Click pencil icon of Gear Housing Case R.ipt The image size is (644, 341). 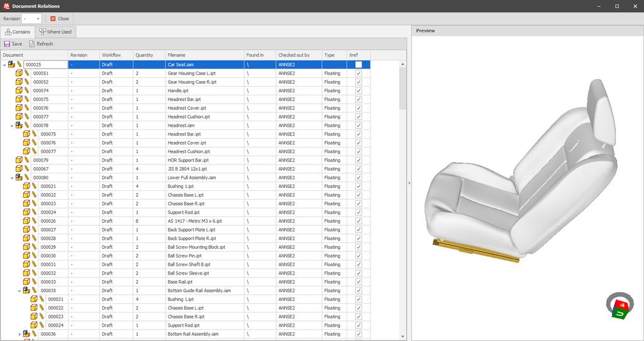coord(26,82)
